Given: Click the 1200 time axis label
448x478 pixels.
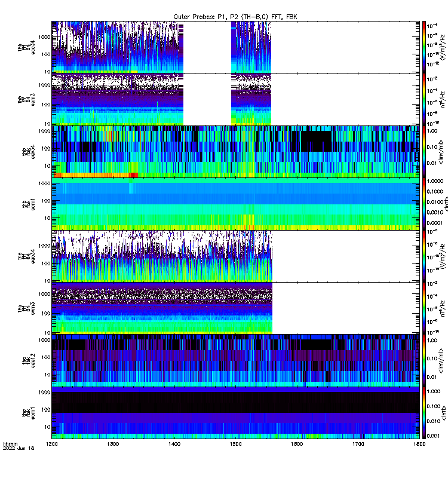Looking at the screenshot, I should [52, 444].
